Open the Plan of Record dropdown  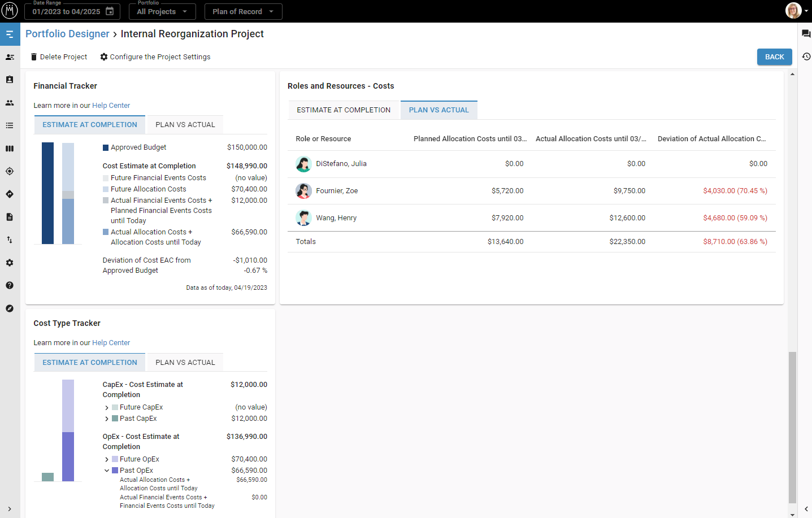click(243, 11)
